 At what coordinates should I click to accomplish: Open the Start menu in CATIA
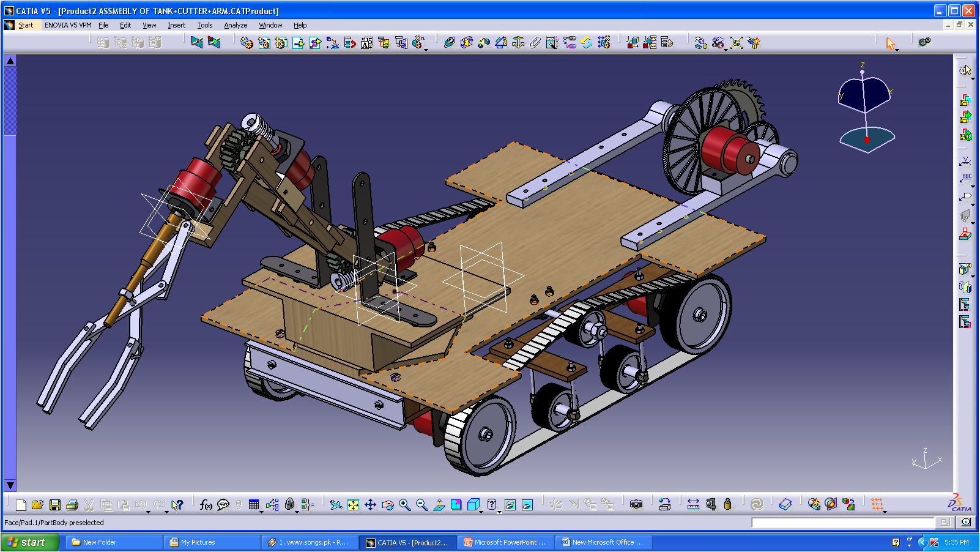point(26,25)
